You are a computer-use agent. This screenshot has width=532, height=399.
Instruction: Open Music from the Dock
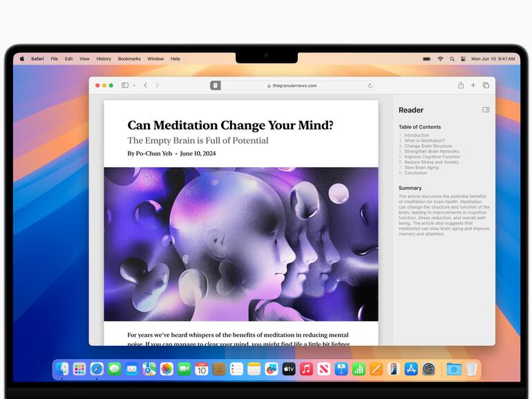pyautogui.click(x=306, y=369)
